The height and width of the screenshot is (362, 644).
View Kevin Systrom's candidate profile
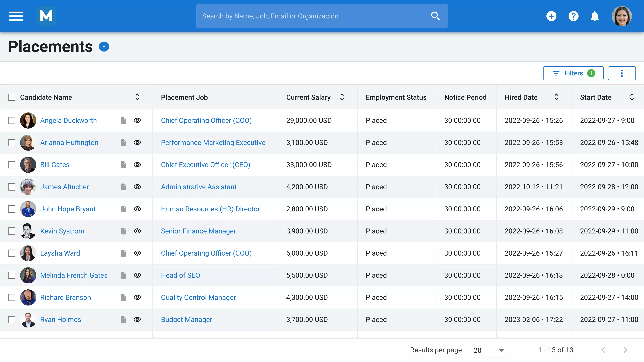click(x=62, y=231)
